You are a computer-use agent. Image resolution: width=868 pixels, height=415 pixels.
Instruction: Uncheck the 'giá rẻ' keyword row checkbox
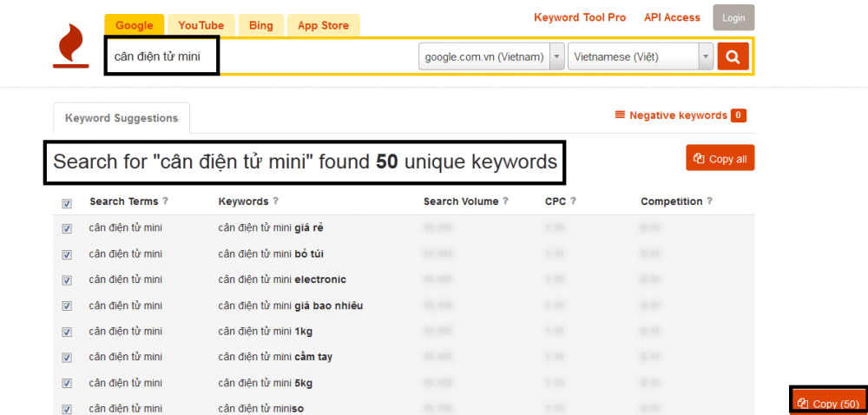(67, 228)
